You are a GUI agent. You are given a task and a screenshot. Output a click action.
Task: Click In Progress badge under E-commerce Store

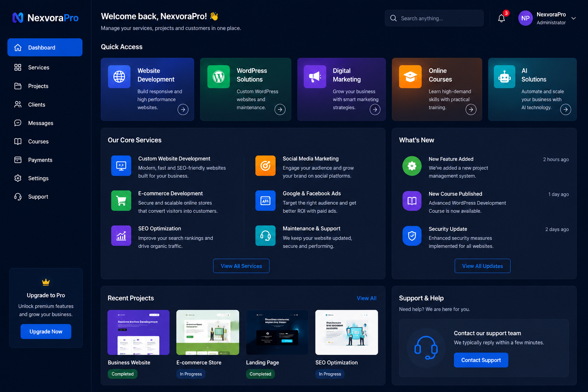pyautogui.click(x=191, y=374)
